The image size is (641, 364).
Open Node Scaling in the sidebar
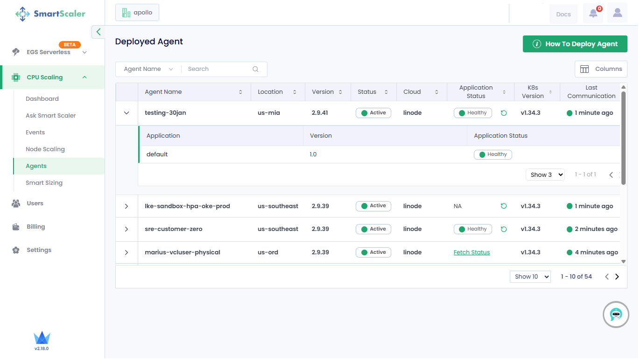(45, 149)
